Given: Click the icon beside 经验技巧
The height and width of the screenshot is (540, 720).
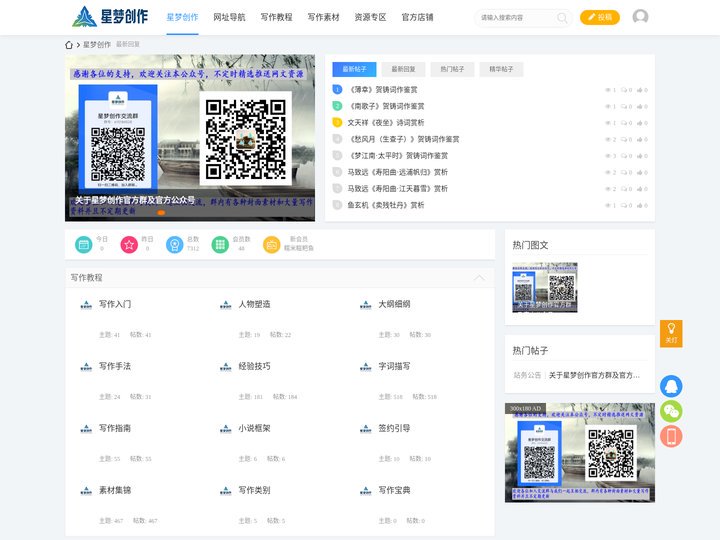Looking at the screenshot, I should (x=225, y=366).
